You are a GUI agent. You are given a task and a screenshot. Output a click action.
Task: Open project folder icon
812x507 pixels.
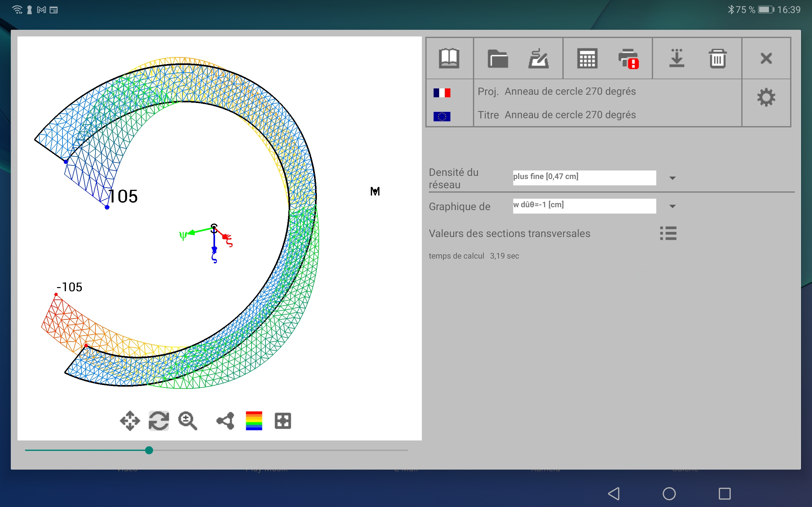497,59
